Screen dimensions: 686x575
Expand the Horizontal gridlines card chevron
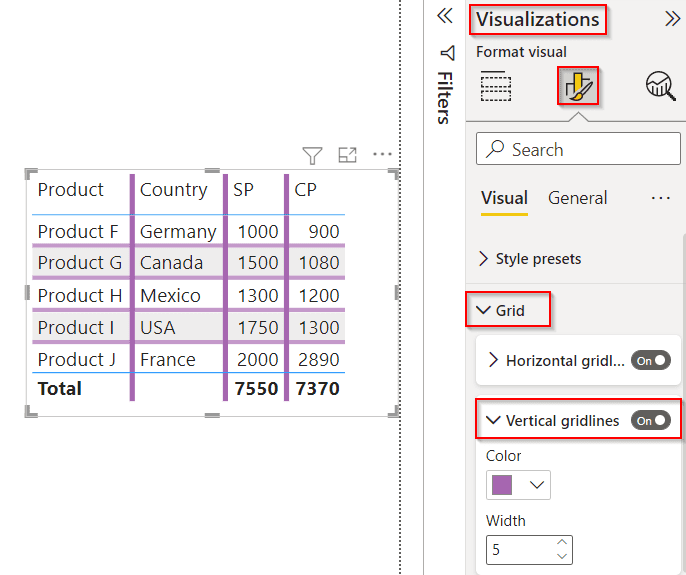(x=493, y=360)
